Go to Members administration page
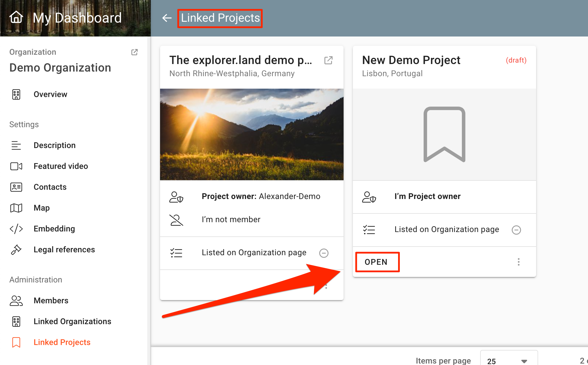This screenshot has height=365, width=588. [51, 301]
